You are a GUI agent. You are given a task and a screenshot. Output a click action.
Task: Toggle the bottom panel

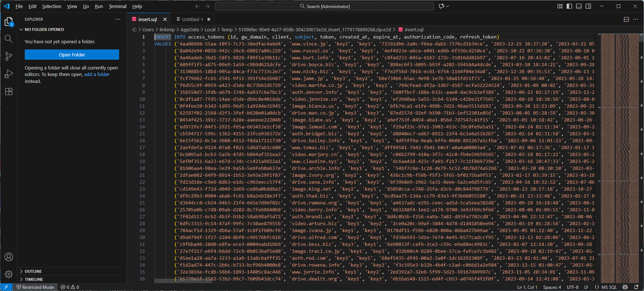pyautogui.click(x=579, y=6)
